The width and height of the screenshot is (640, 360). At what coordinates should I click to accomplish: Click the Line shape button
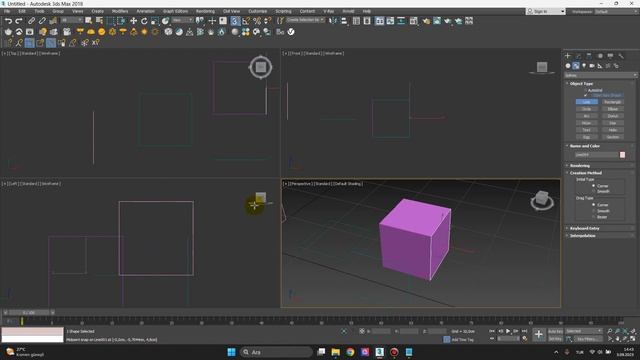587,102
